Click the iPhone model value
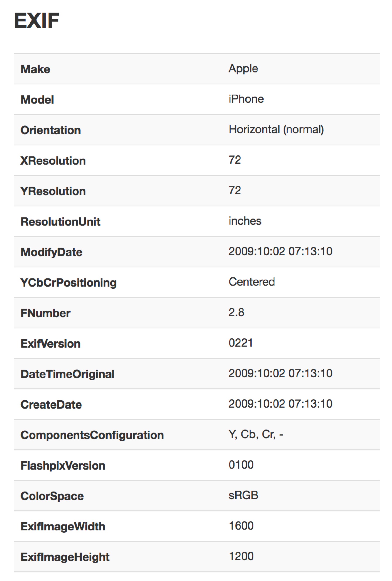 pyautogui.click(x=246, y=99)
